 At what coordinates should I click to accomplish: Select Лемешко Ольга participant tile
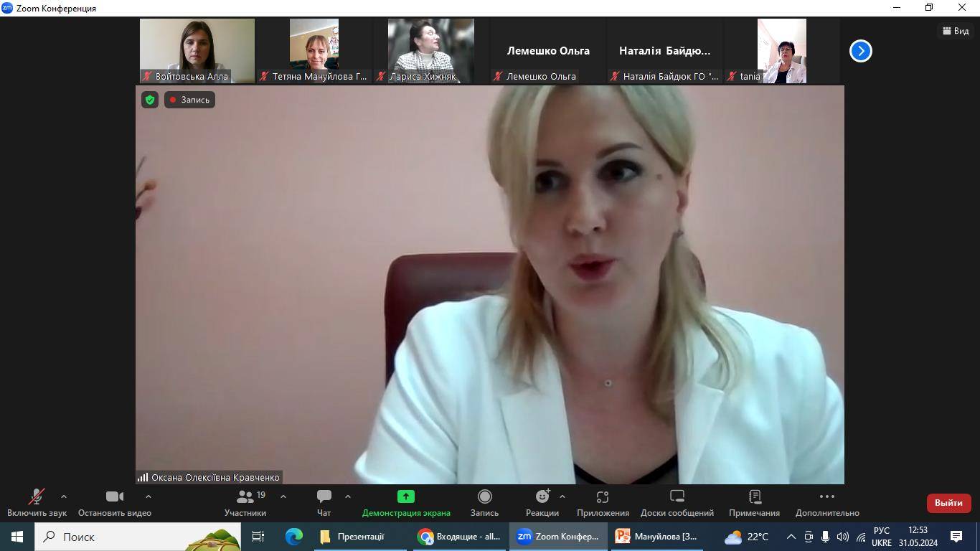tap(548, 51)
